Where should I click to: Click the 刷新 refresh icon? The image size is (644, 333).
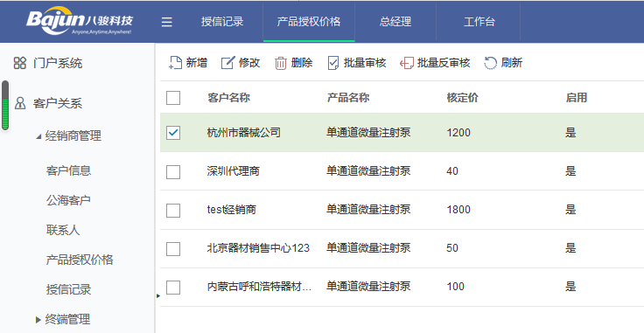[x=490, y=63]
